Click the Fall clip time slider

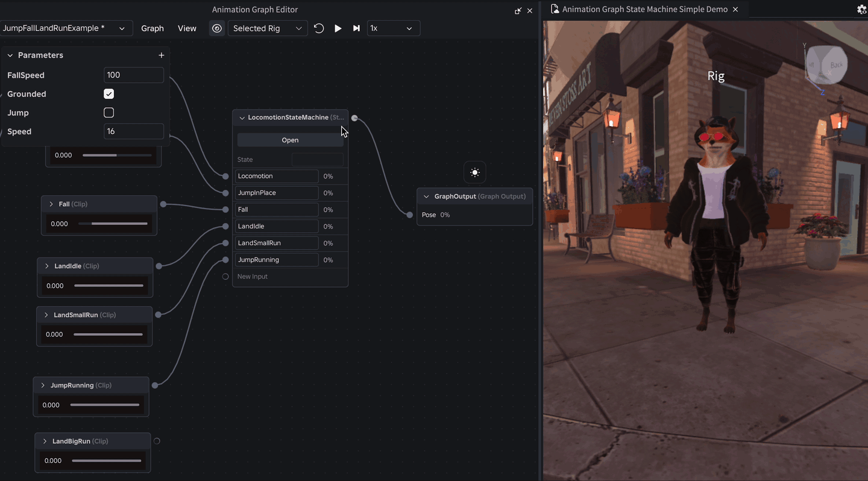coord(113,224)
